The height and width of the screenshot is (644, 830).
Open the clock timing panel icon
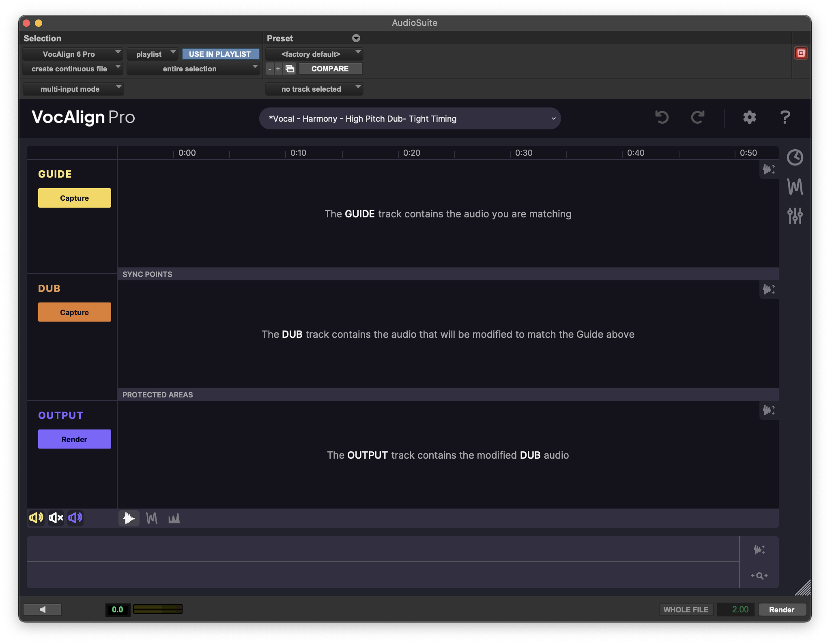click(x=795, y=157)
